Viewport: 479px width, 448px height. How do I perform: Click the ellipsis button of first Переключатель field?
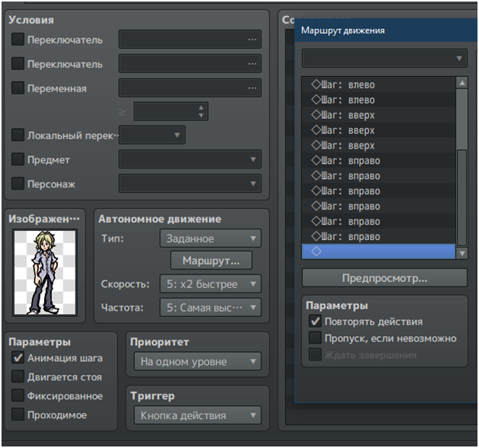[x=252, y=40]
